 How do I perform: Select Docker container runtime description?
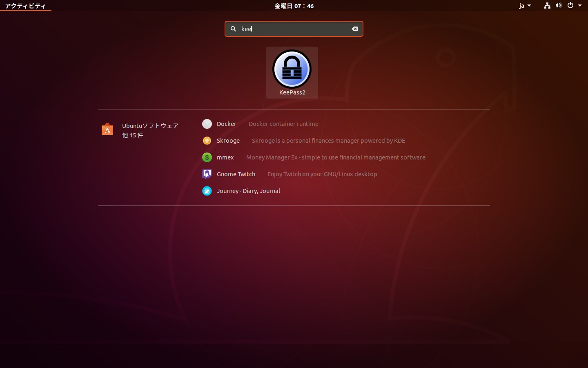(x=283, y=124)
